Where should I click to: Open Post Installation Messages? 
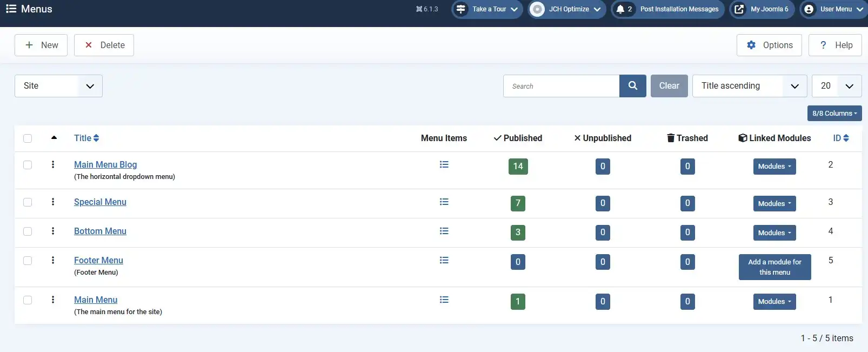pos(667,9)
